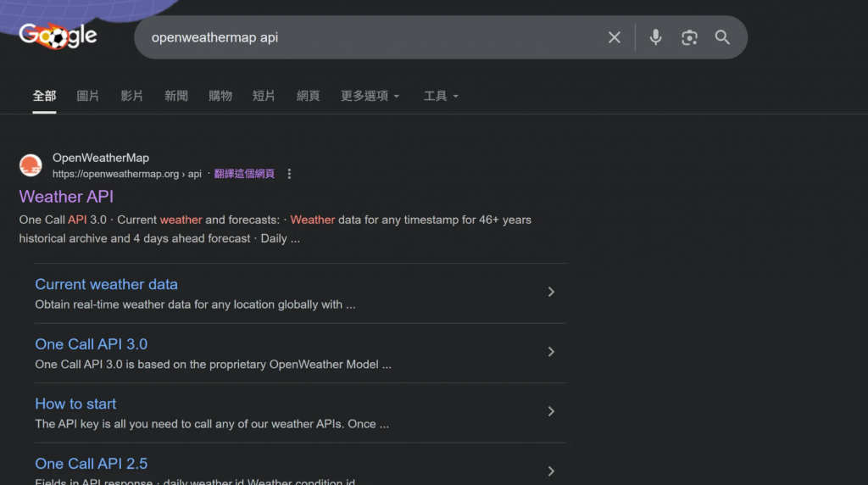Switch to the 圖片 tab

coord(88,96)
